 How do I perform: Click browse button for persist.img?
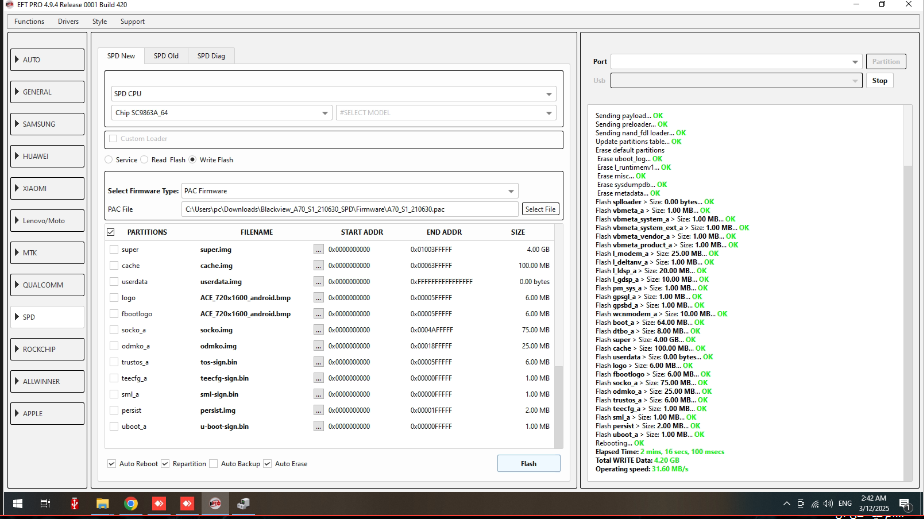click(x=318, y=411)
